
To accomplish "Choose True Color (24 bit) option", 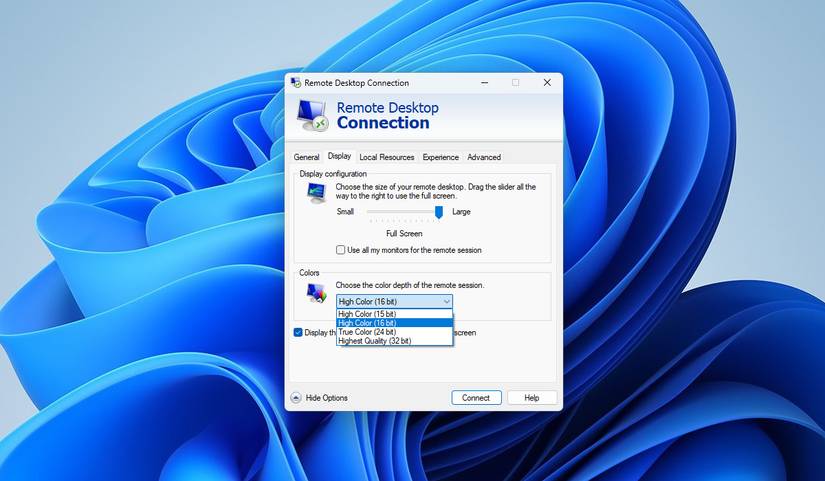I will (x=394, y=332).
